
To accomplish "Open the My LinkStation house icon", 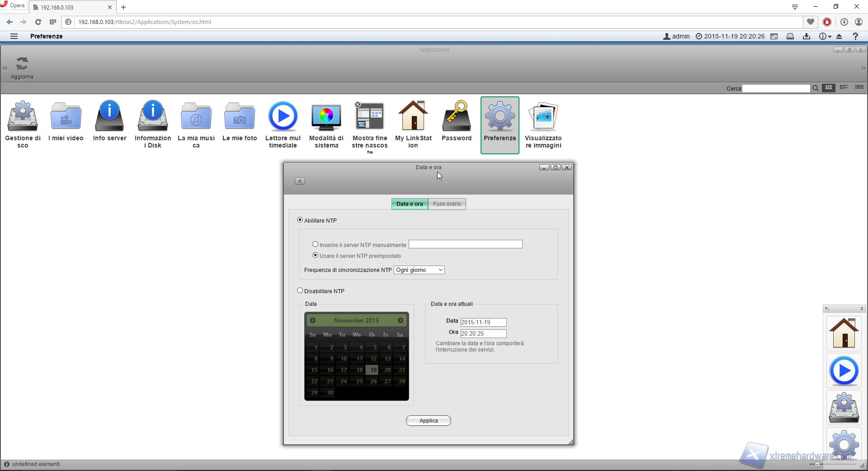I will coord(413,117).
